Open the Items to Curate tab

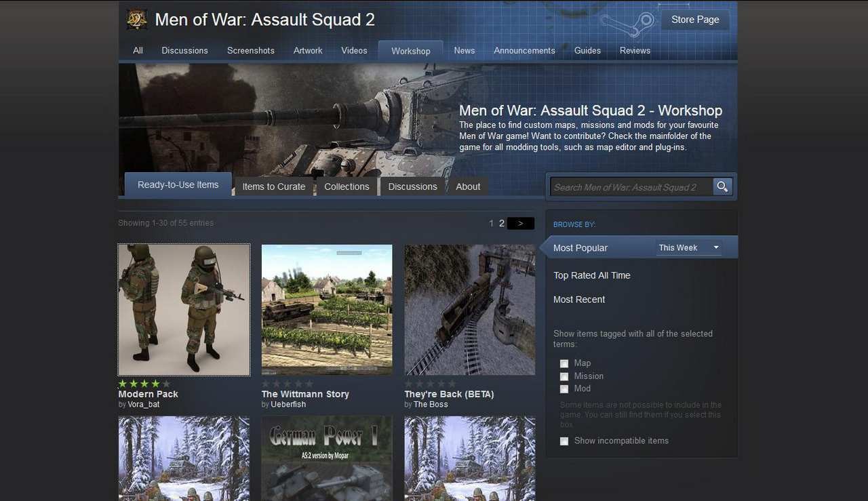[274, 186]
